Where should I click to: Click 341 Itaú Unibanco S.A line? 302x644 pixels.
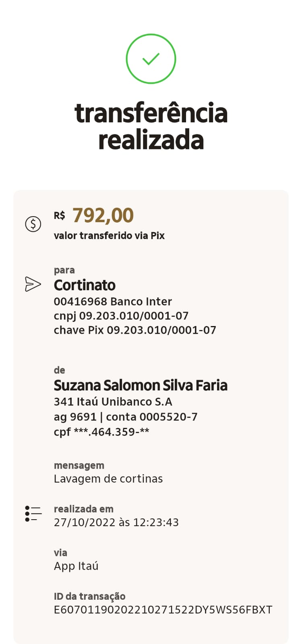pos(113,402)
